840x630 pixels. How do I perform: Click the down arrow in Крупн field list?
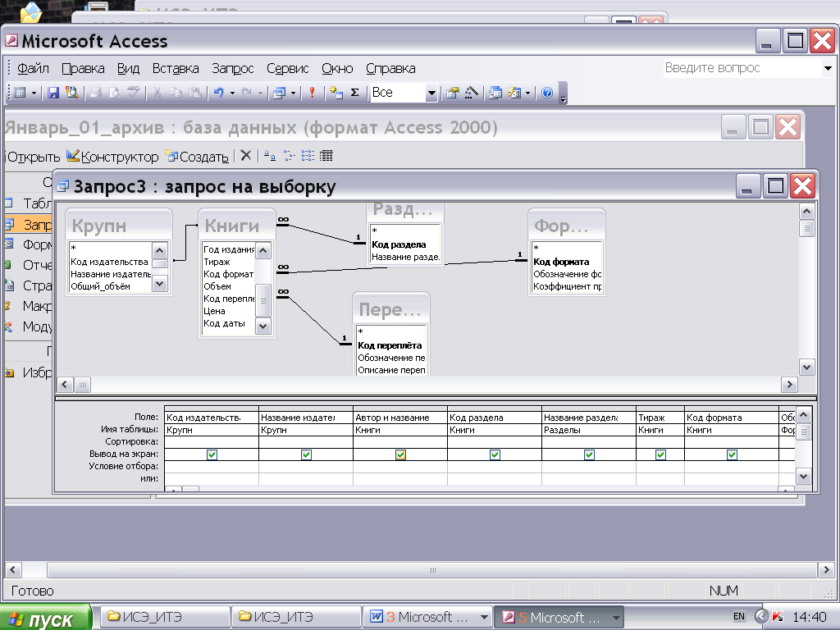coord(160,284)
